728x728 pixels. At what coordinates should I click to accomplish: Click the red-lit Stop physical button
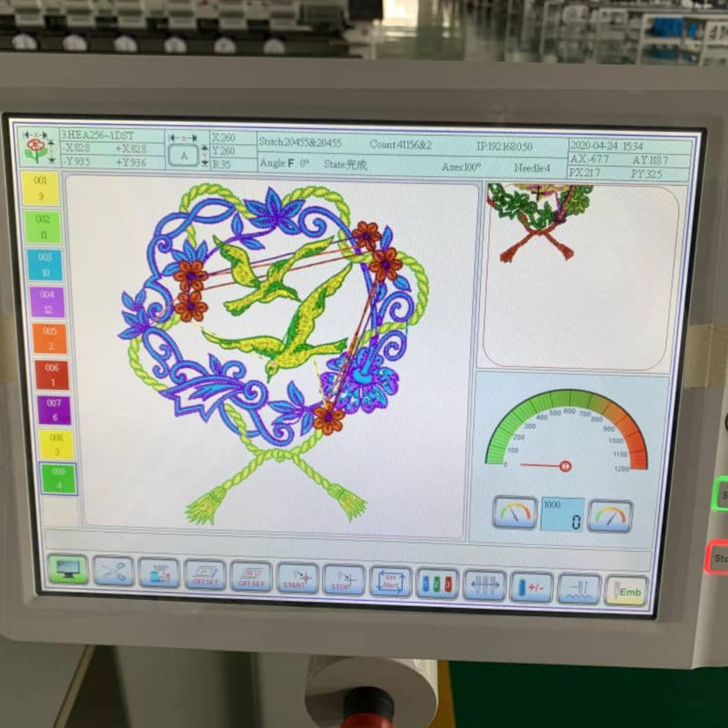click(x=717, y=557)
